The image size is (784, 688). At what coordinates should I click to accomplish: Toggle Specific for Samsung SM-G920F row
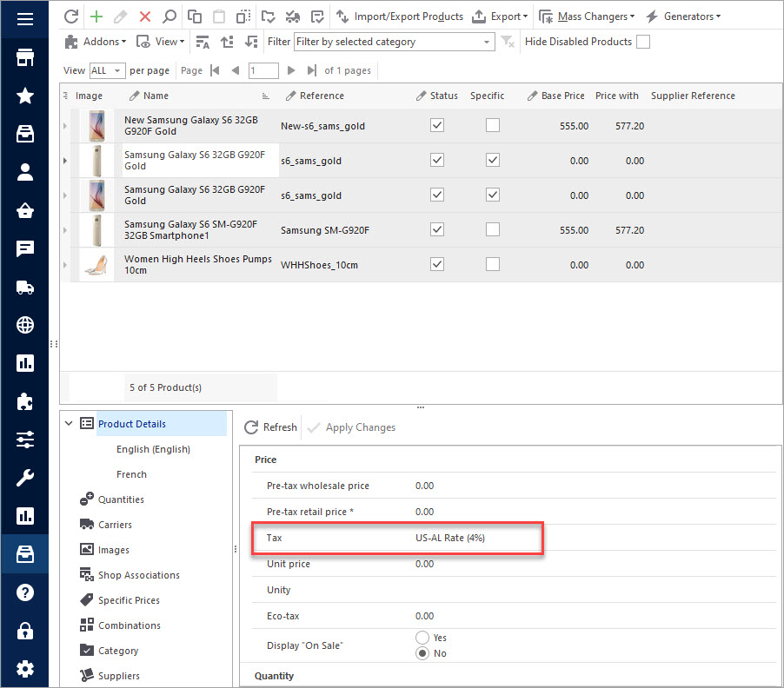click(493, 230)
